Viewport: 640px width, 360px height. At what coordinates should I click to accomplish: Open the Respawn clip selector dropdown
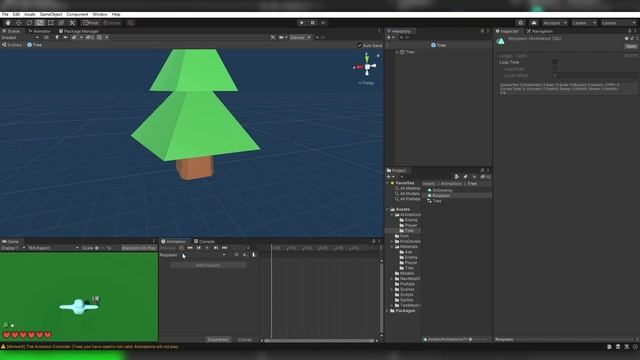tap(193, 255)
